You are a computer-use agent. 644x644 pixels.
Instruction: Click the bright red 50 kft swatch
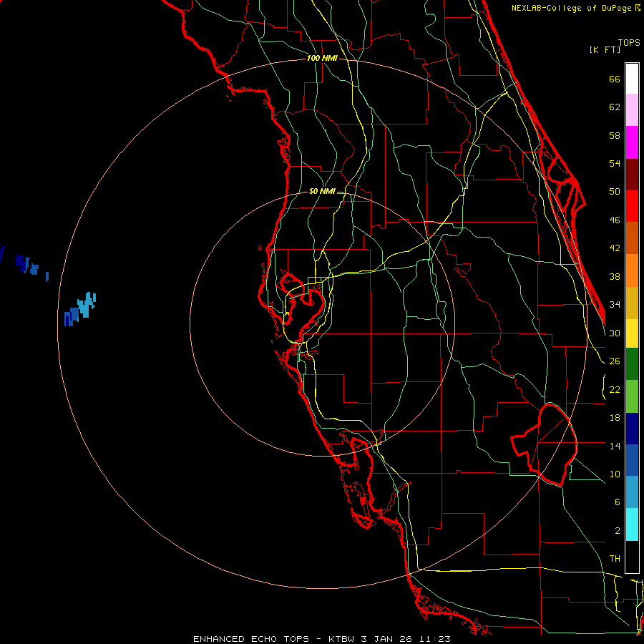pyautogui.click(x=632, y=206)
